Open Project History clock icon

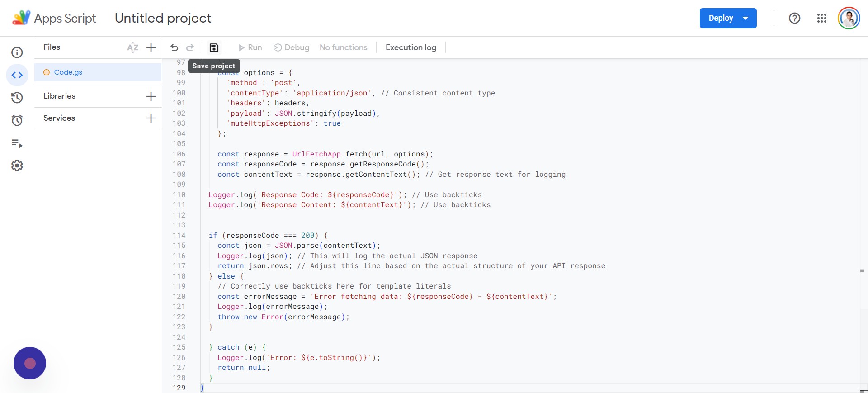tap(17, 98)
